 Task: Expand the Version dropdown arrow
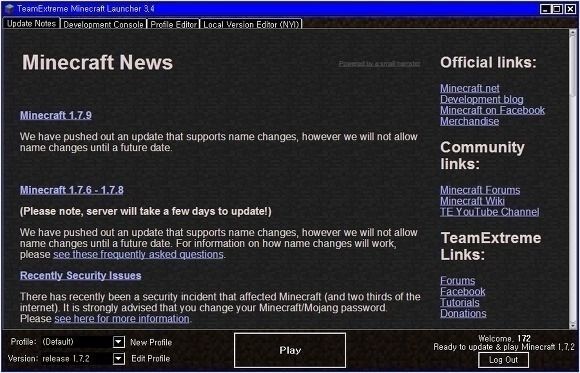[119, 359]
